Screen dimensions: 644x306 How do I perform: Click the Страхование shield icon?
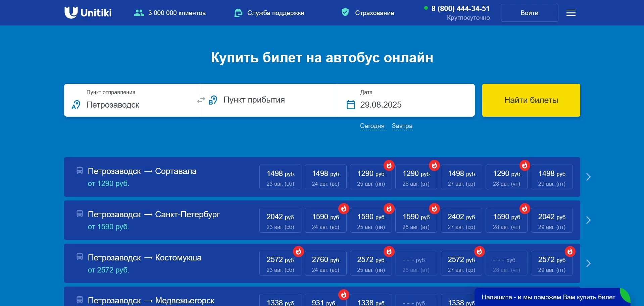(x=345, y=12)
